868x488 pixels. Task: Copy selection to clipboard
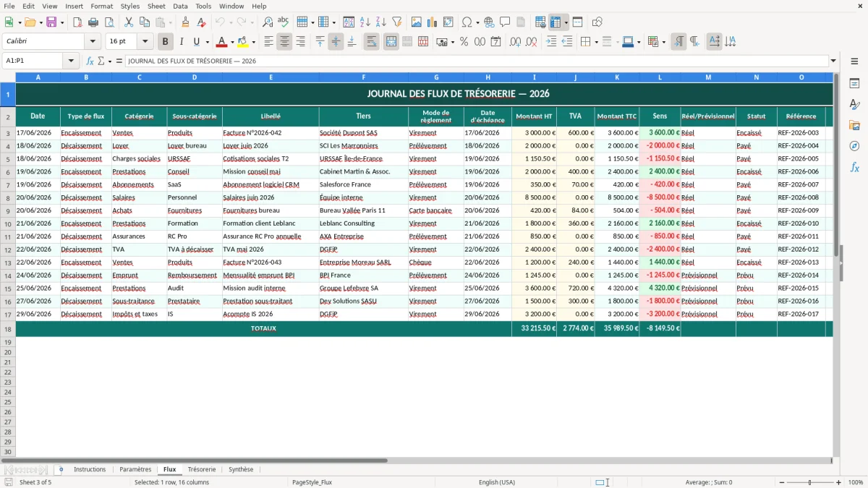[145, 22]
